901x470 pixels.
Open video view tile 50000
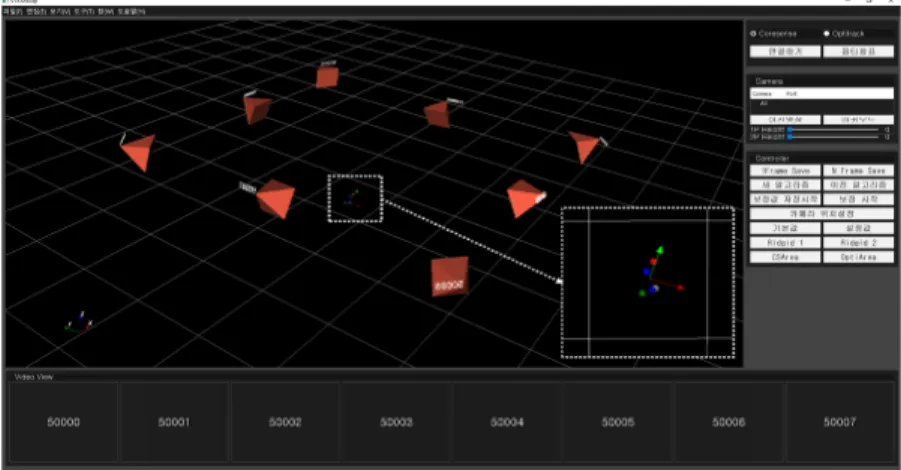(x=63, y=422)
